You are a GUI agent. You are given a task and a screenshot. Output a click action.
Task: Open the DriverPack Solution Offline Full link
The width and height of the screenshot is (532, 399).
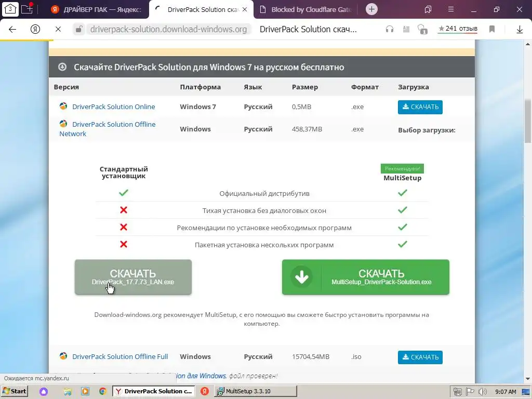click(x=120, y=356)
